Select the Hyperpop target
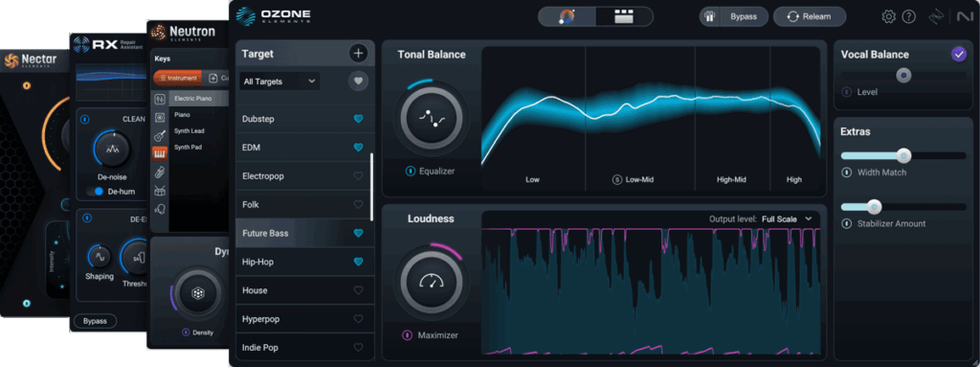This screenshot has height=367, width=980. coord(304,319)
